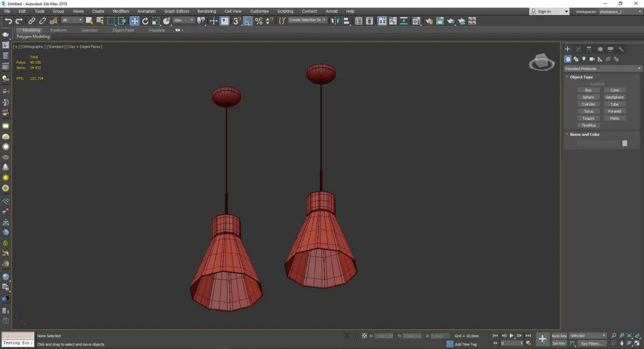This screenshot has width=644, height=349.
Task: Open Key Filters button
Action: [591, 343]
